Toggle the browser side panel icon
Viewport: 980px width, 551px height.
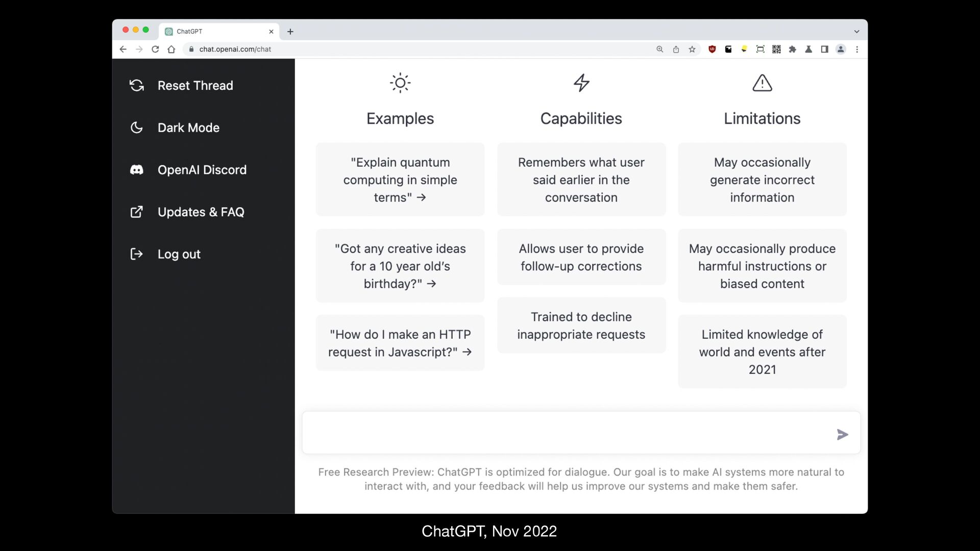[x=824, y=49]
